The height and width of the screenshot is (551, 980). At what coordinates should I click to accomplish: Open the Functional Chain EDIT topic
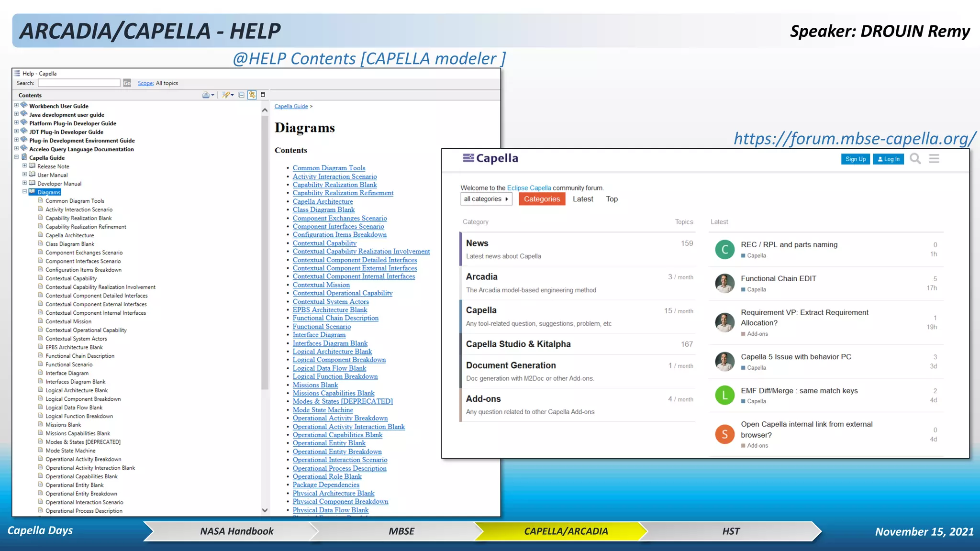click(779, 278)
